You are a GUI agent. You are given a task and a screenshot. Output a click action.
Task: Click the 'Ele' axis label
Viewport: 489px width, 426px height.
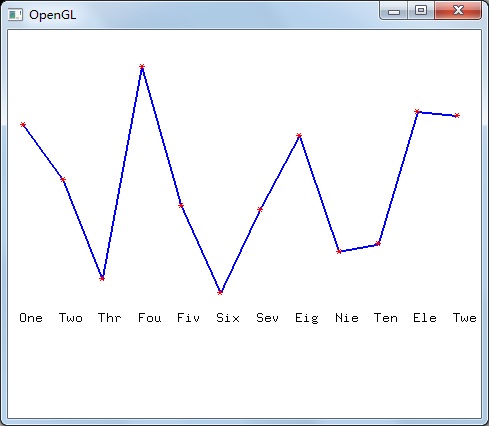click(x=425, y=318)
